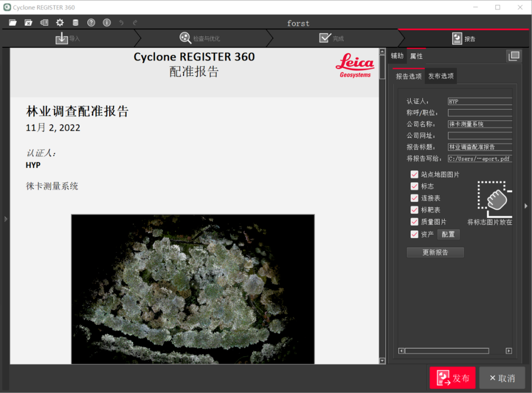Screen dimensions: 532x393
Task: Click the 报告标题 input field
Action: point(480,147)
